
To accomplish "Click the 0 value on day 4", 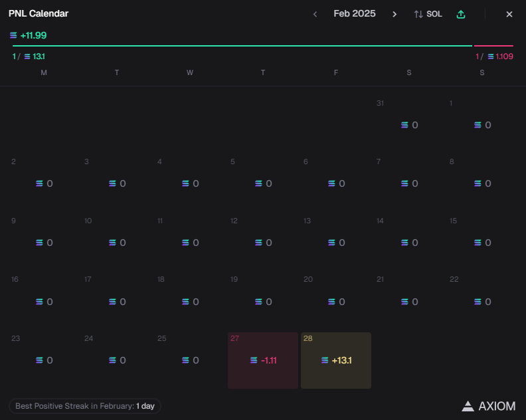I will [196, 183].
